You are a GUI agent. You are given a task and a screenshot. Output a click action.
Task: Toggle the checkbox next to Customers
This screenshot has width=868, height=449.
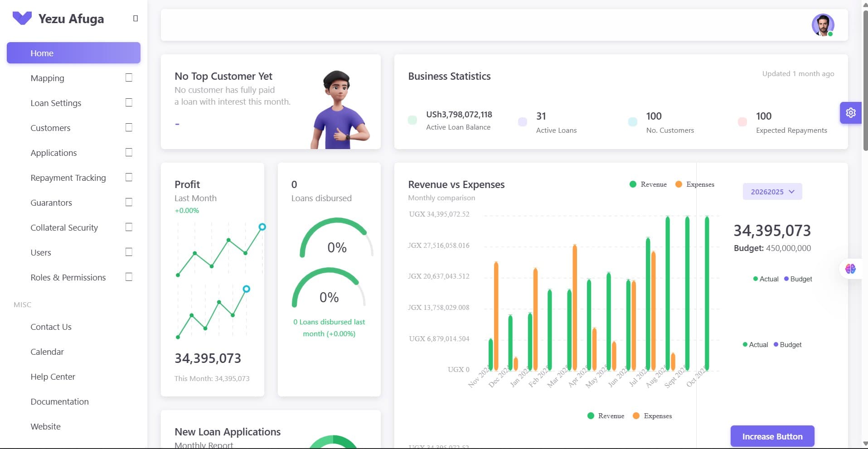point(129,127)
